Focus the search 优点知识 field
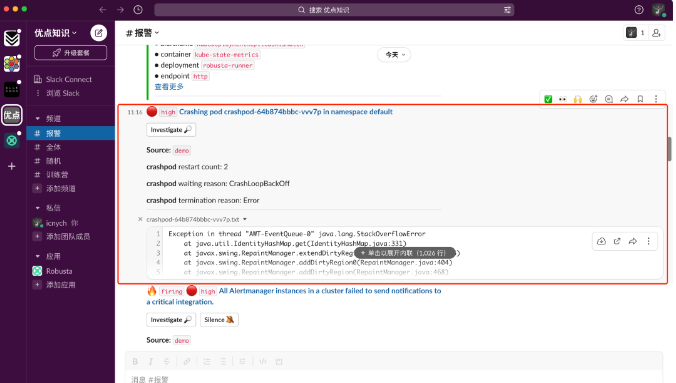The height and width of the screenshot is (383, 676). coord(334,9)
